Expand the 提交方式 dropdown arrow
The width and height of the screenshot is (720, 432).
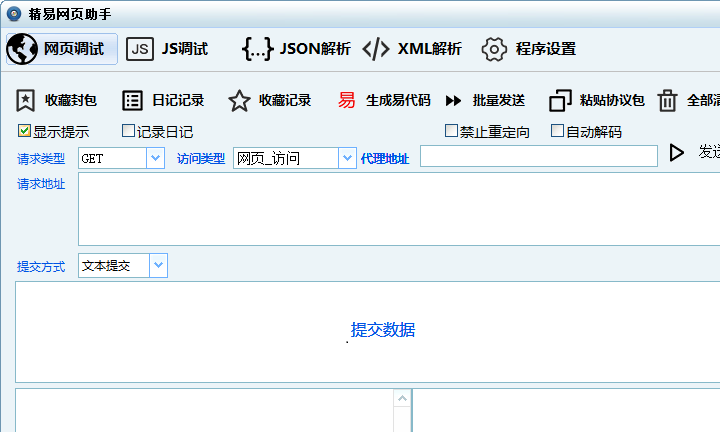[158, 265]
